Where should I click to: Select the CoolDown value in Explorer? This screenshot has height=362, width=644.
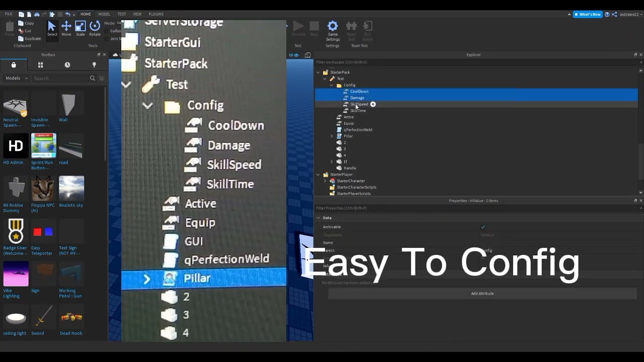click(359, 92)
